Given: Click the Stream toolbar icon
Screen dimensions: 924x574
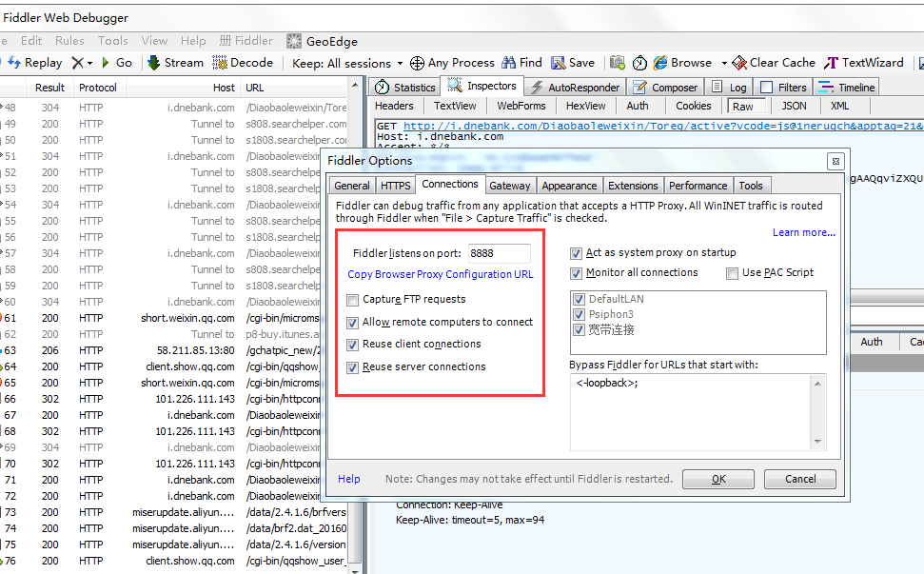Looking at the screenshot, I should [153, 63].
